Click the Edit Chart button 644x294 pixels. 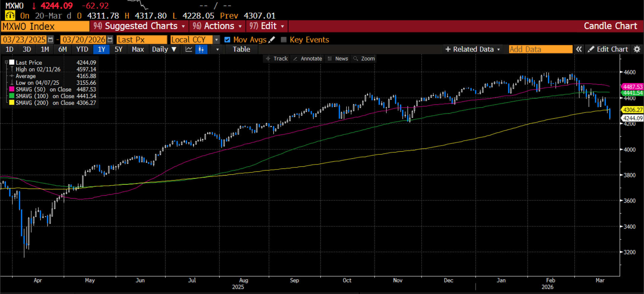coord(608,49)
